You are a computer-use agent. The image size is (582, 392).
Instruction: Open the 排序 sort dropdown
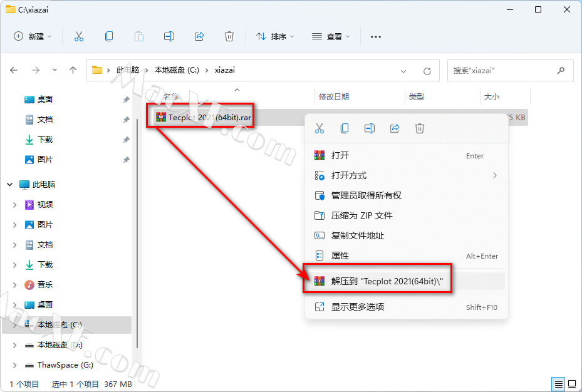pos(275,36)
